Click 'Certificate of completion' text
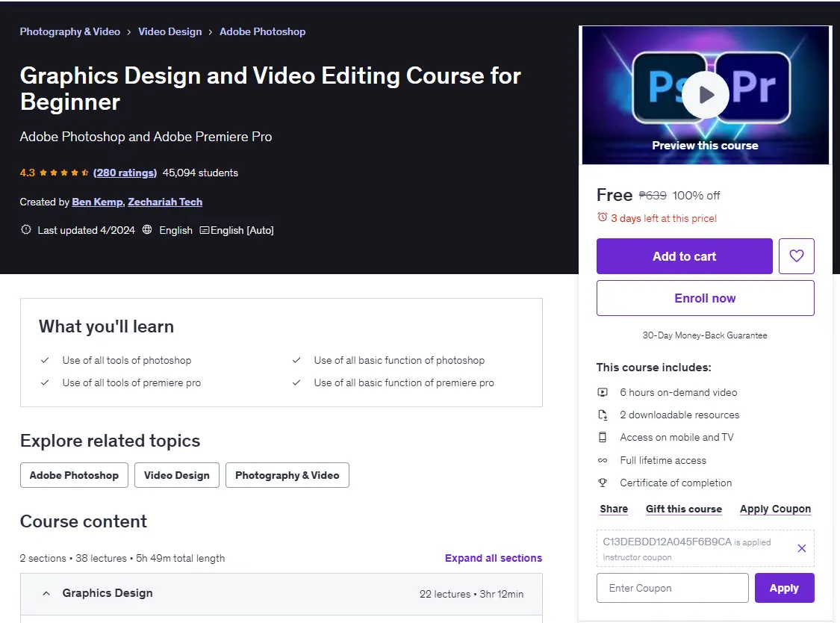The width and height of the screenshot is (840, 623). pyautogui.click(x=676, y=483)
